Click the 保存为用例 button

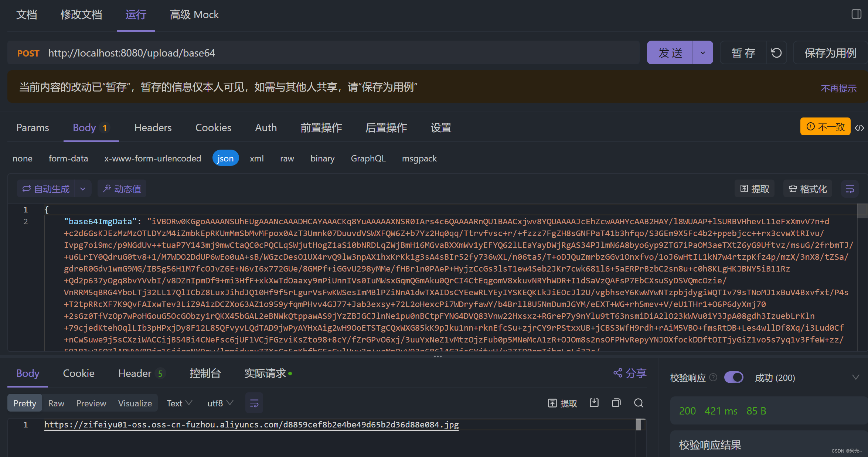pos(830,53)
